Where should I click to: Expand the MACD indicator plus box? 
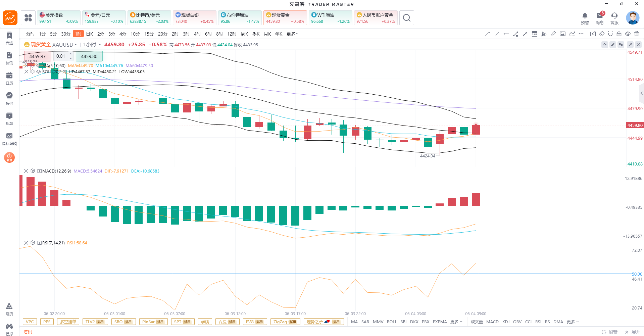click(39, 171)
